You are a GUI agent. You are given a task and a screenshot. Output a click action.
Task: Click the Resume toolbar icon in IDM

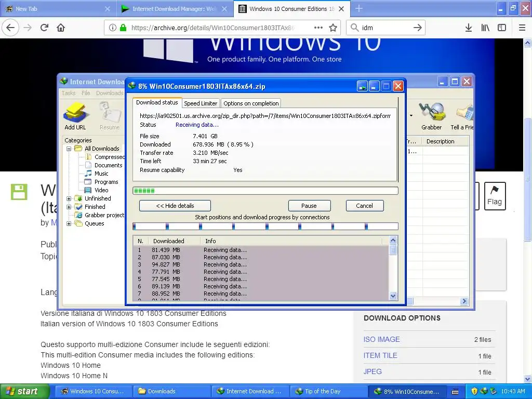(x=110, y=116)
